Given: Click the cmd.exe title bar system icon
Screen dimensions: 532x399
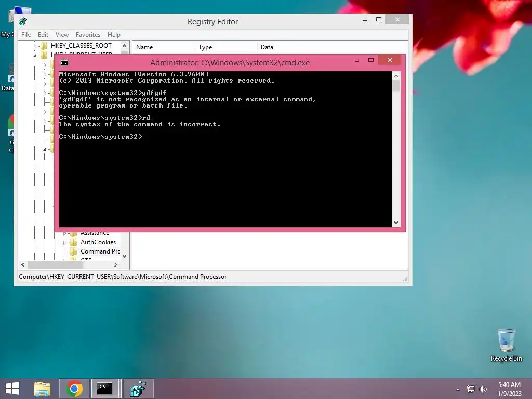Looking at the screenshot, I should 64,63.
